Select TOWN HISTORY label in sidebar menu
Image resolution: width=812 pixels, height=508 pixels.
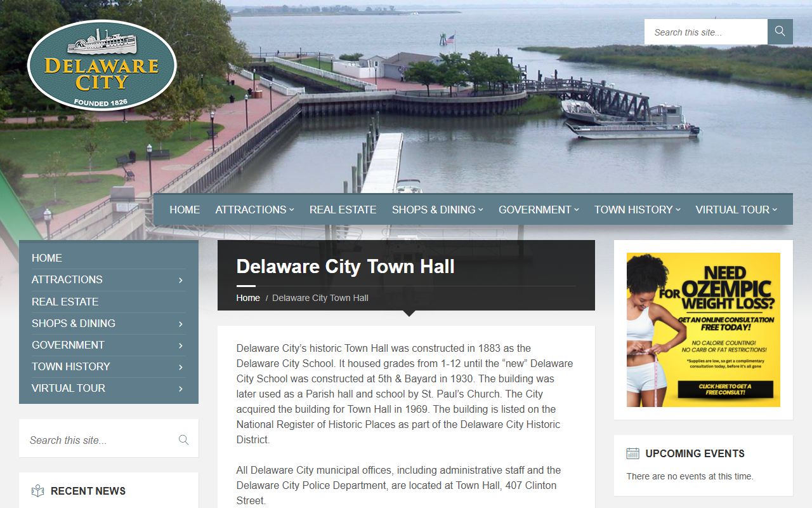[70, 366]
